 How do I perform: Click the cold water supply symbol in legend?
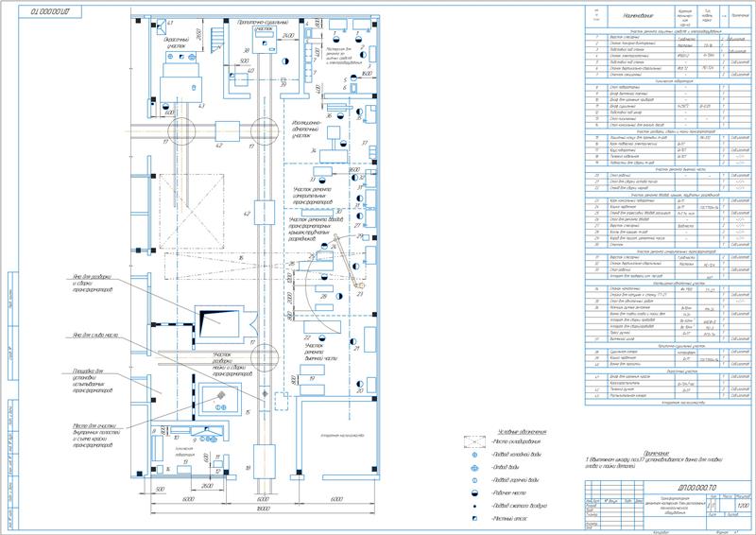pyautogui.click(x=474, y=455)
